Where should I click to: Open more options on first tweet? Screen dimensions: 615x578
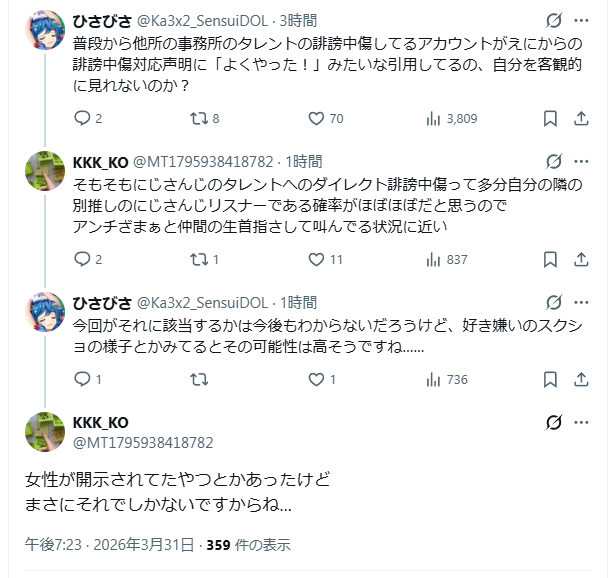584,20
